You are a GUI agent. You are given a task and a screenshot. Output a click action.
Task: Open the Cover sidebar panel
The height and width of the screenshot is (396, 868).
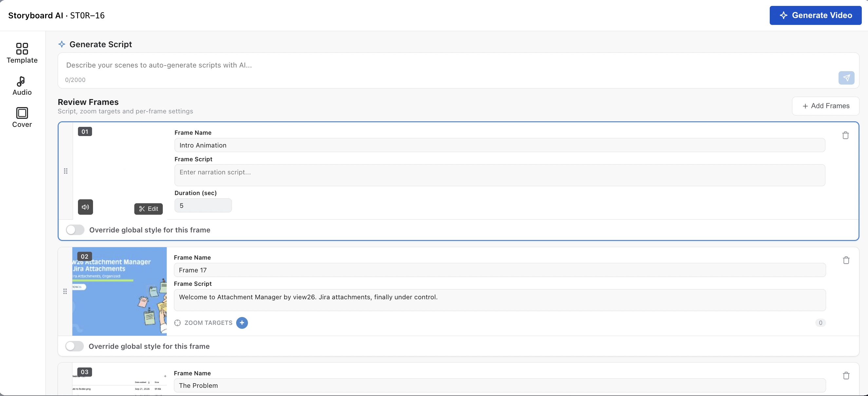coord(22,117)
